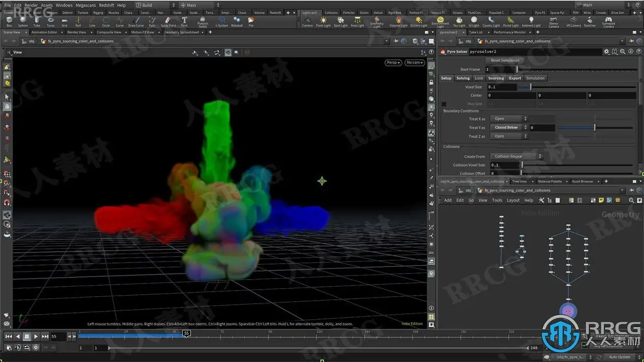Open the No cam camera menu

[415, 63]
